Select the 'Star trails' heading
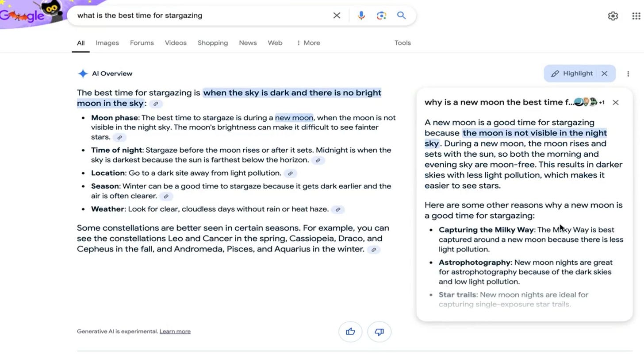Screen dimensions: 644x363 pyautogui.click(x=457, y=295)
